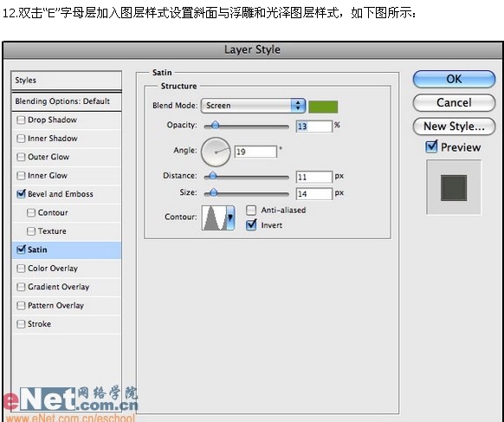Enable the Anti-aliased checkbox

point(251,210)
